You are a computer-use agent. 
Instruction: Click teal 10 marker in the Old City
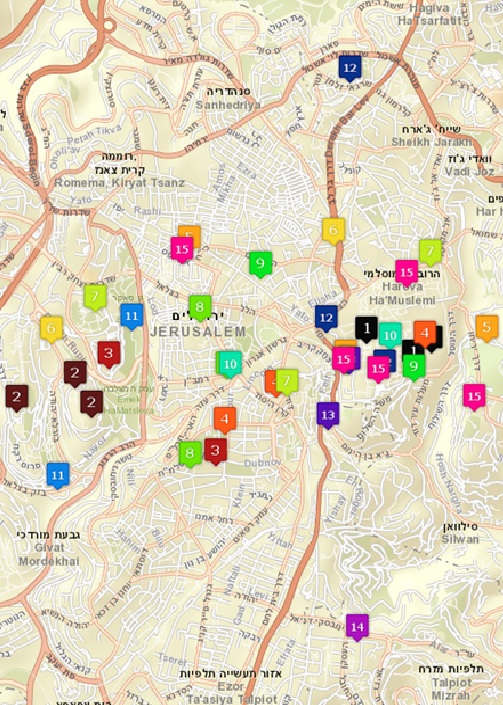(390, 335)
